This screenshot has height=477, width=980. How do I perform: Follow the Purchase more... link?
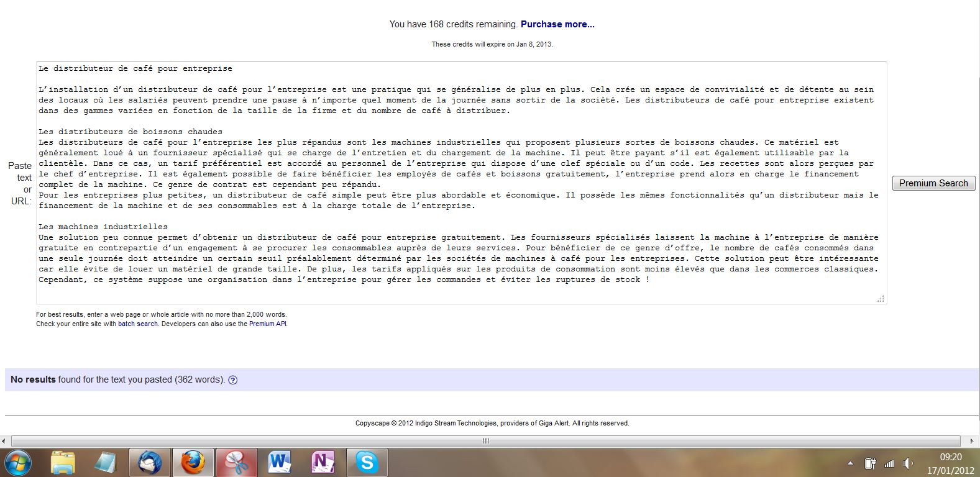tap(557, 24)
